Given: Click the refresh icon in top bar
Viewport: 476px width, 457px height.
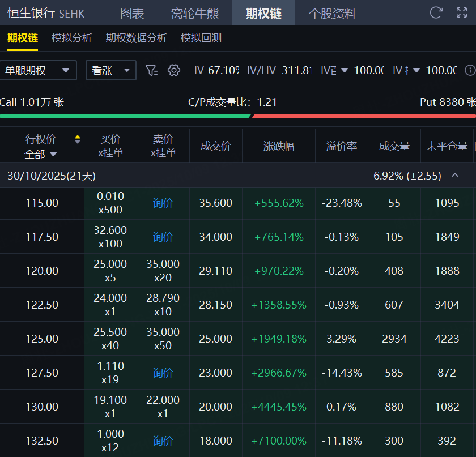Looking at the screenshot, I should click(x=436, y=12).
